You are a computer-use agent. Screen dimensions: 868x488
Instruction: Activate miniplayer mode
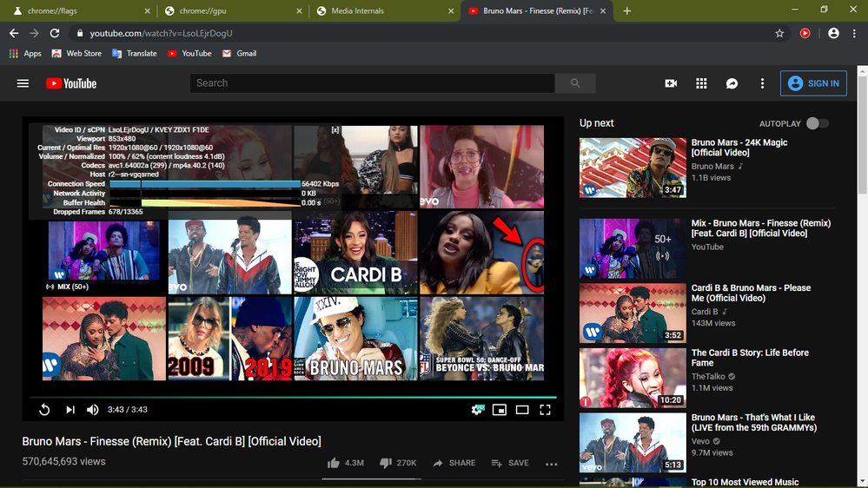(x=500, y=410)
